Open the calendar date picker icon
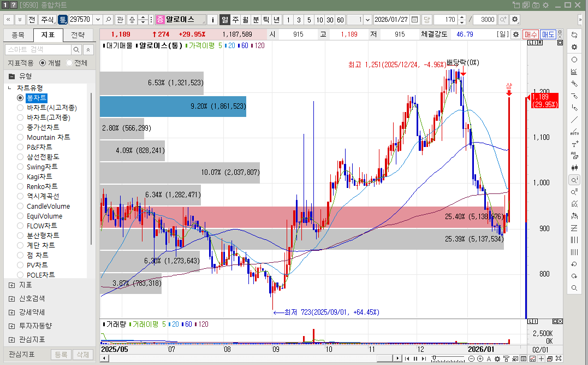The image size is (588, 365). tap(414, 20)
